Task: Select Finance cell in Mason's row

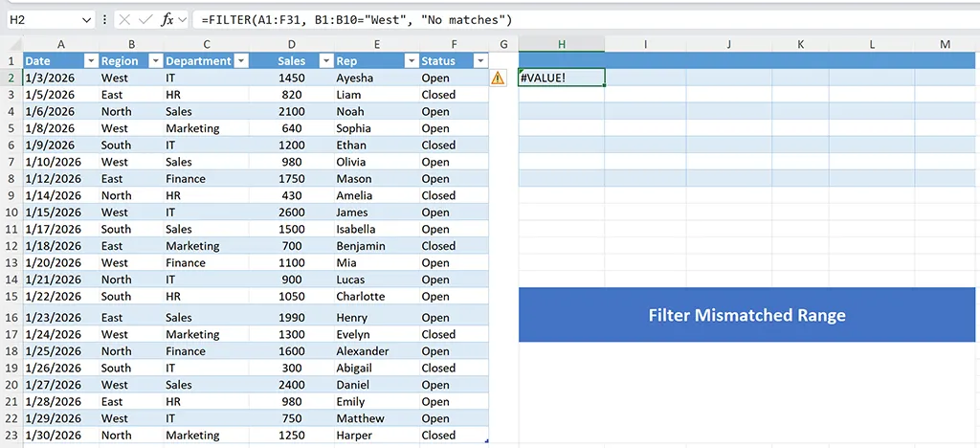Action: tap(207, 179)
